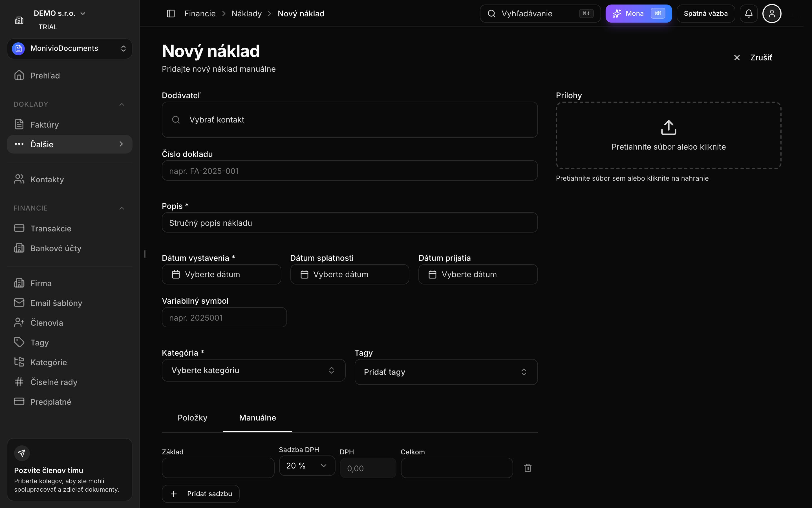The width and height of the screenshot is (812, 508).
Task: Open the Sadzba DPH 20 % dropdown
Action: coord(307,466)
